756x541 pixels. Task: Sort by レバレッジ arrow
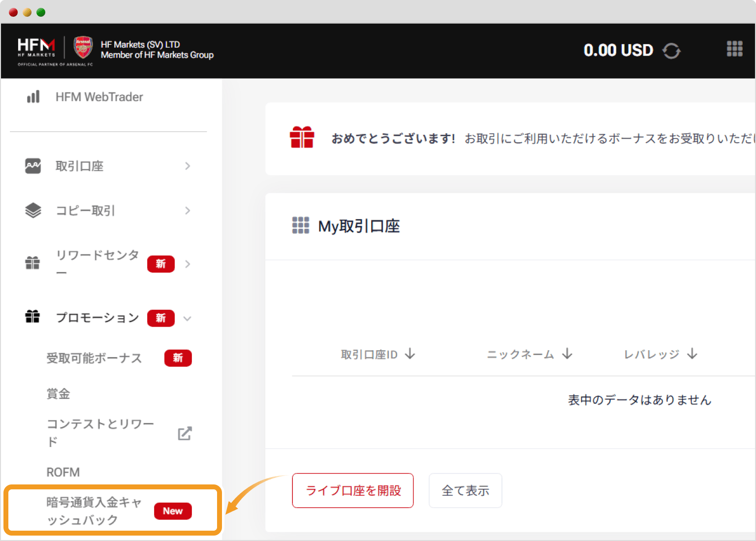693,354
